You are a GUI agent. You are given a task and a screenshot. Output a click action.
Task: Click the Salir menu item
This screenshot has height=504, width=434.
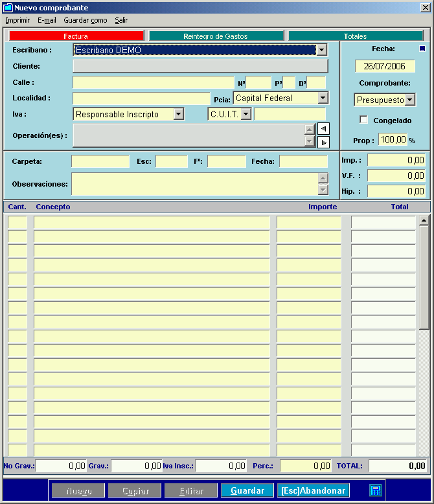(x=121, y=20)
